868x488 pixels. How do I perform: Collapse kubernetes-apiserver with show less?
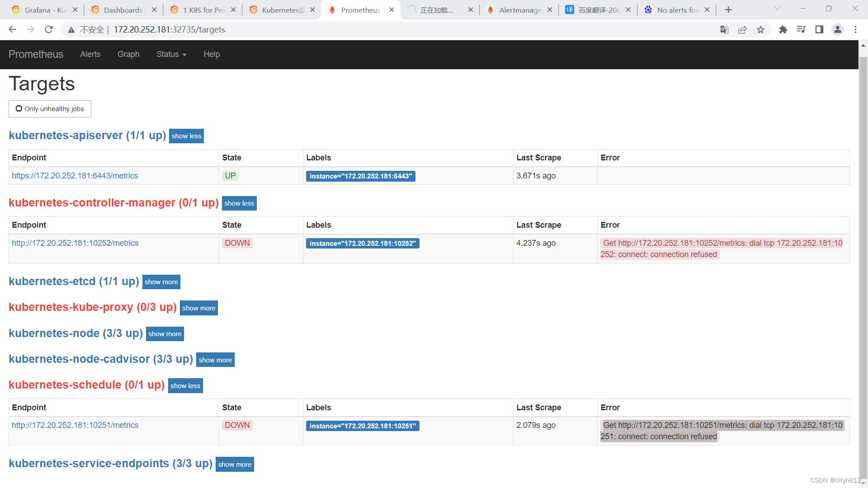(186, 136)
